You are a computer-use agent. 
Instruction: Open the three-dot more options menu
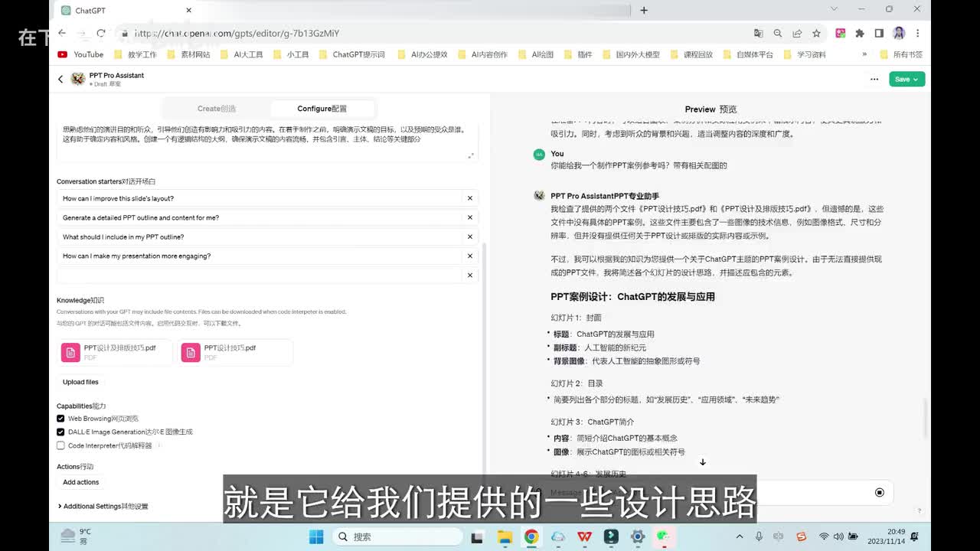point(874,79)
